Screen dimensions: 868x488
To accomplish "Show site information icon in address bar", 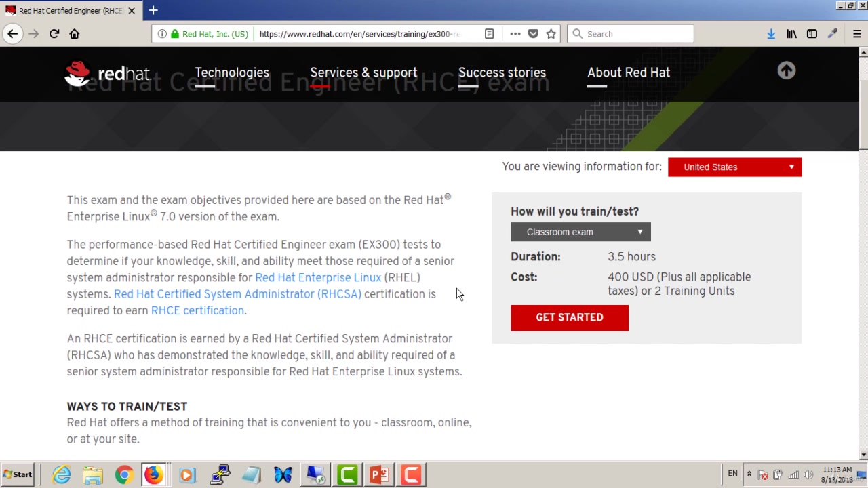I will pos(162,34).
